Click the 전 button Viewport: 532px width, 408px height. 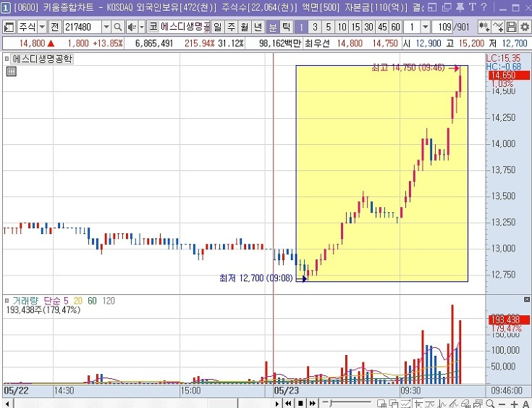point(54,27)
